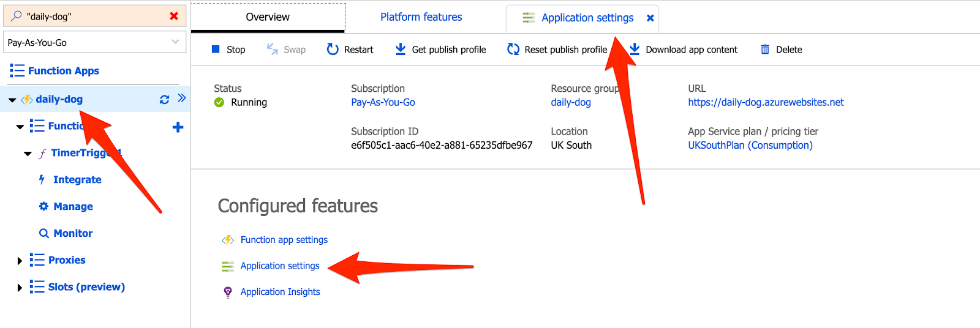Screen dimensions: 980x328
Task: Click Get publish profile
Action: [x=440, y=50]
